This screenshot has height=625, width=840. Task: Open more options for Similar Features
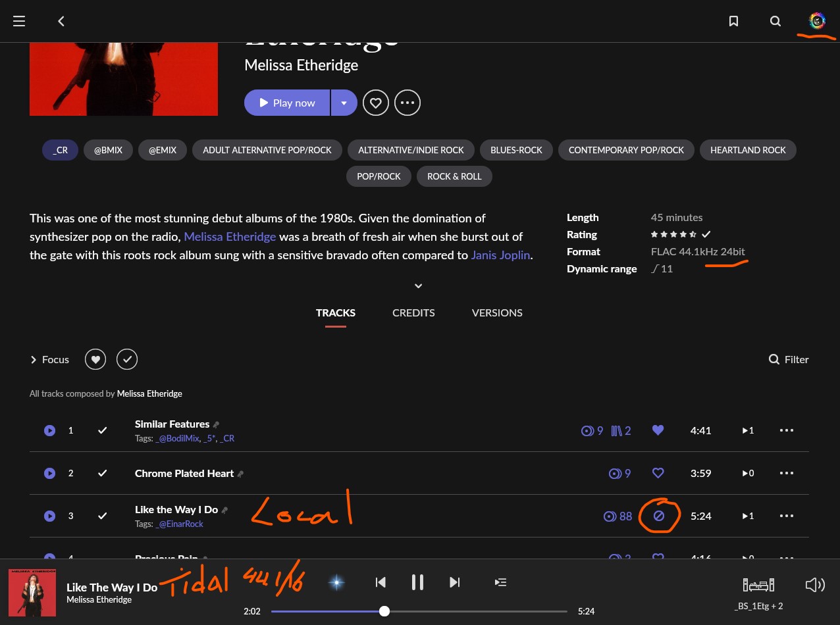coord(787,430)
